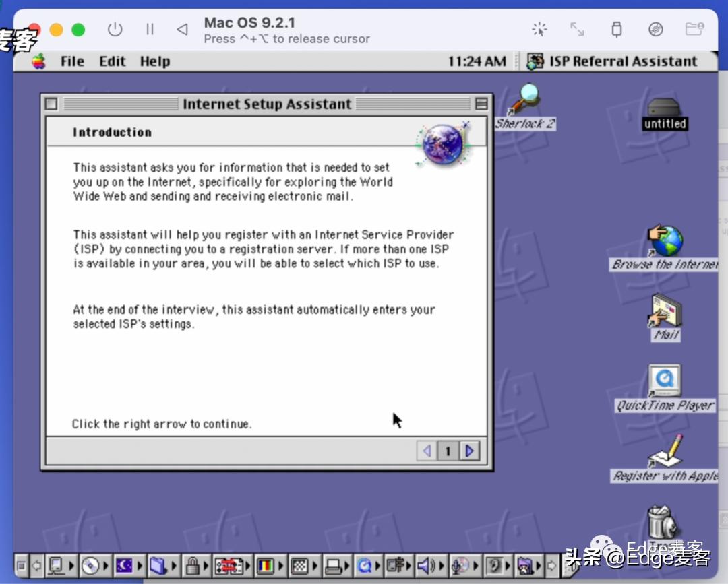Click the printer selector module in Control Strip
728x584 pixels.
point(334,566)
